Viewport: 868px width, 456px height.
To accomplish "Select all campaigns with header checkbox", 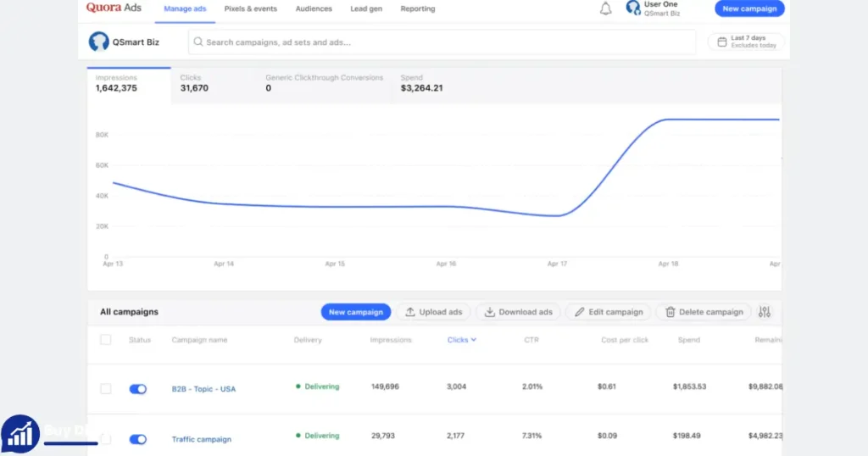I will pos(106,340).
